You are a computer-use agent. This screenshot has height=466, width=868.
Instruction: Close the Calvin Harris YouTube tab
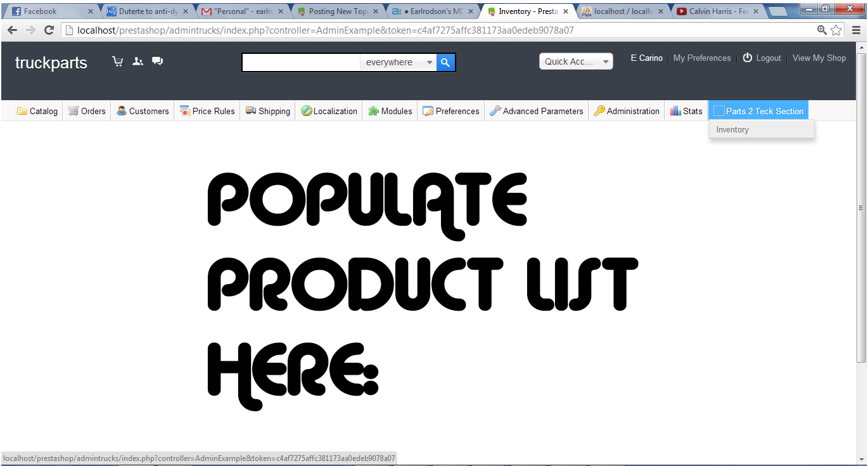coord(757,11)
